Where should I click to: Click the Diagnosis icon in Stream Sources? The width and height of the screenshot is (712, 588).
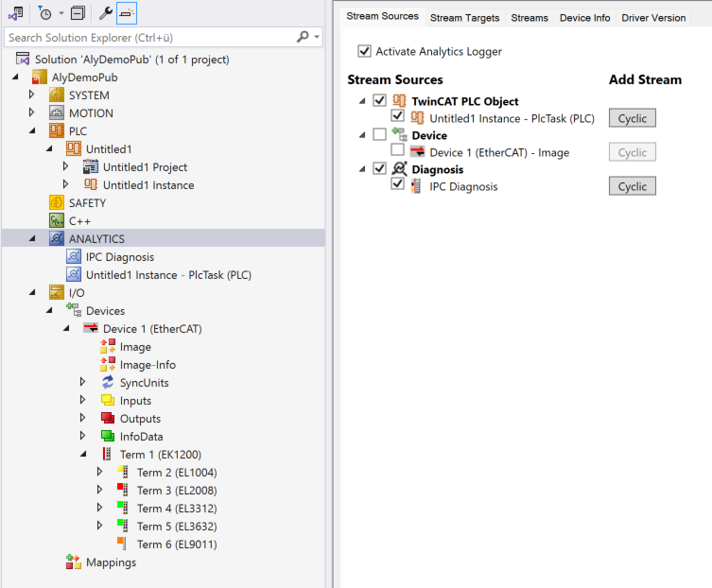coord(399,169)
